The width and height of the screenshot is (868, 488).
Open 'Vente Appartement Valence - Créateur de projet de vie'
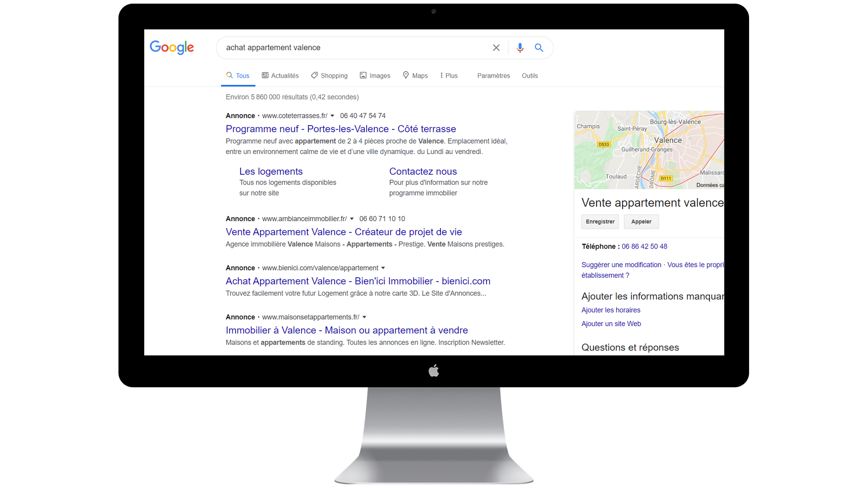click(344, 232)
